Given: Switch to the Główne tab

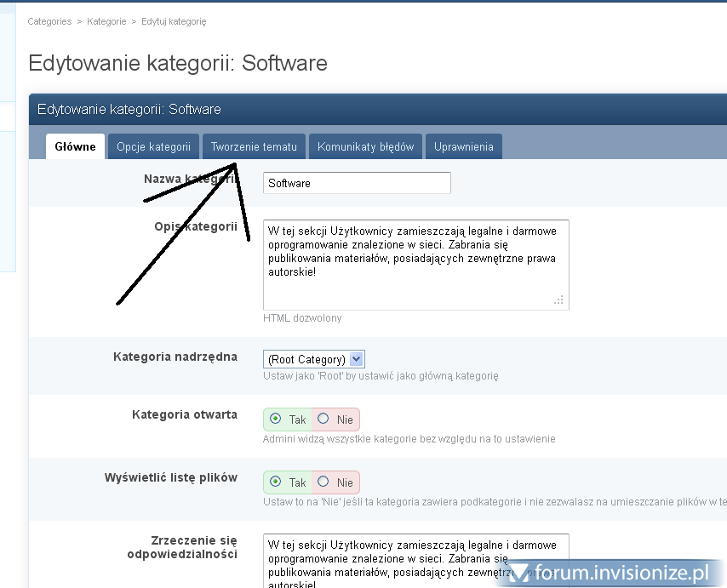Looking at the screenshot, I should pyautogui.click(x=75, y=146).
